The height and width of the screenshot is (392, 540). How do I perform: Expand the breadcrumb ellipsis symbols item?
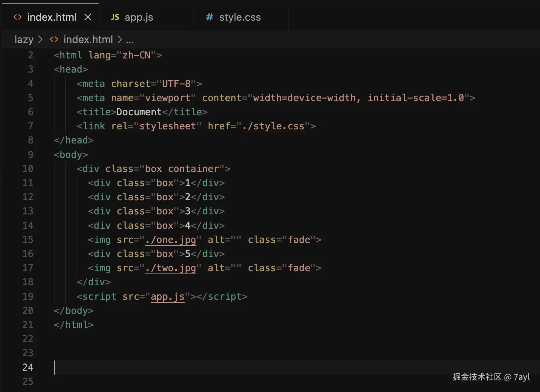[130, 40]
